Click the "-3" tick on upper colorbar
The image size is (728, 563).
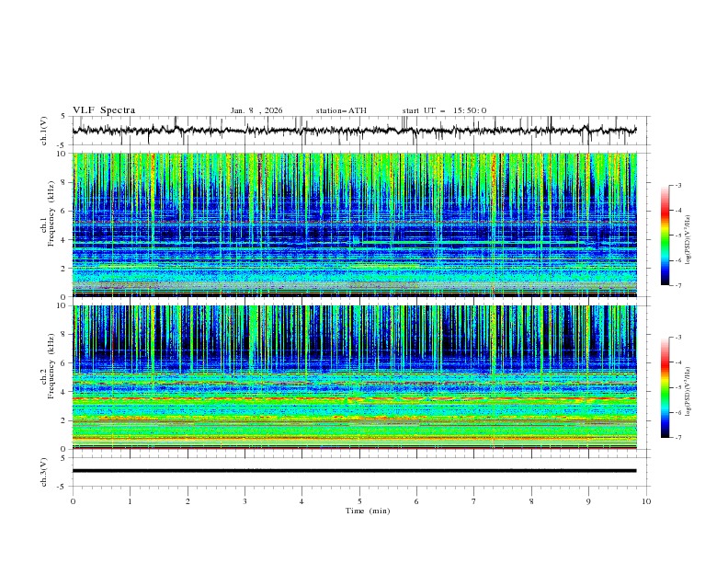tap(677, 185)
